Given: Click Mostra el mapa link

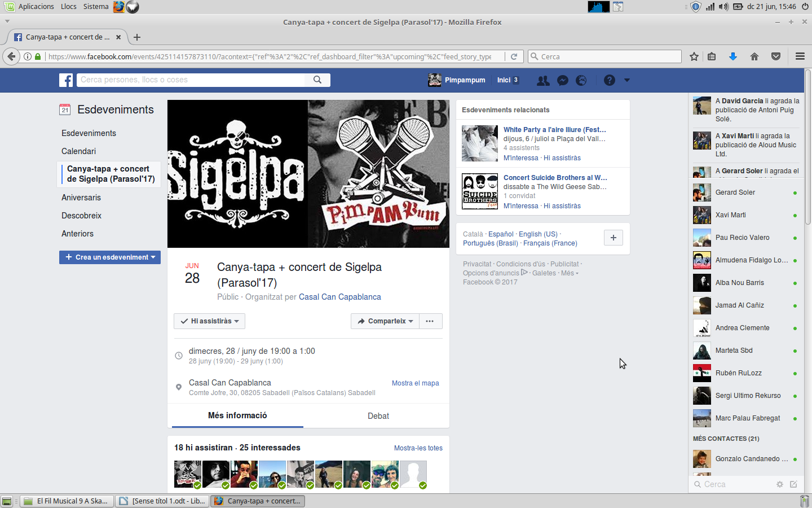Looking at the screenshot, I should pyautogui.click(x=415, y=383).
